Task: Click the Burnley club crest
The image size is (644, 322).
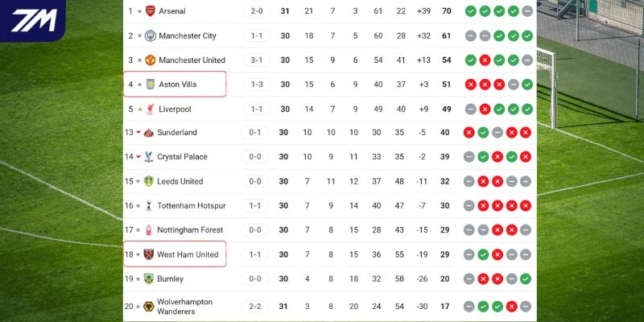Action: 149,279
